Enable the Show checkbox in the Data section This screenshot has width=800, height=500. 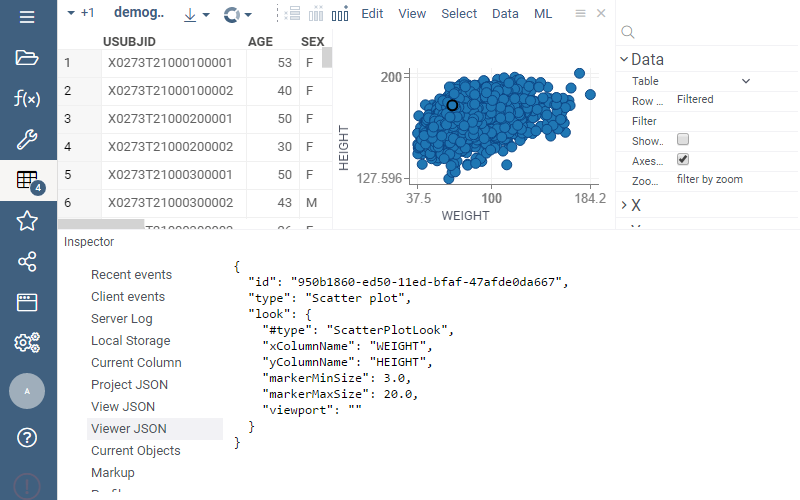click(x=683, y=140)
